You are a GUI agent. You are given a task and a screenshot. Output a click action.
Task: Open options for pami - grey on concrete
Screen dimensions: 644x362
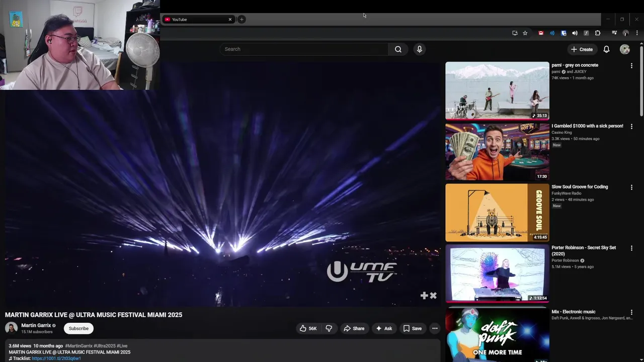click(631, 65)
